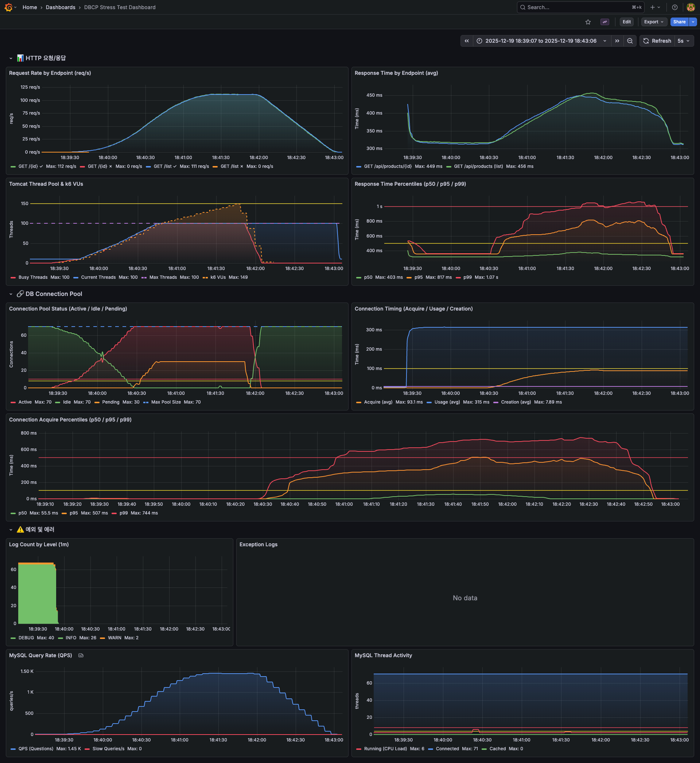Toggle Pending series in pool legend
The height and width of the screenshot is (763, 700).
(x=110, y=402)
